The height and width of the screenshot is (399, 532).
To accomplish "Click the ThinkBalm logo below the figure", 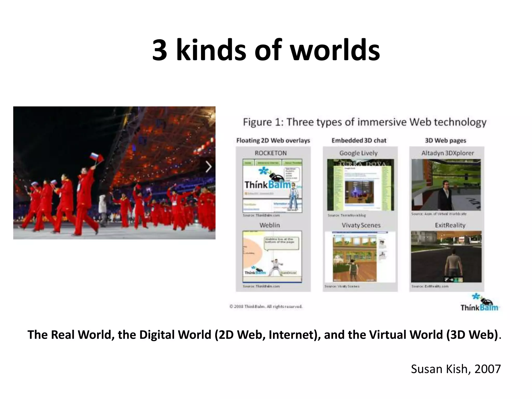I will pyautogui.click(x=480, y=303).
